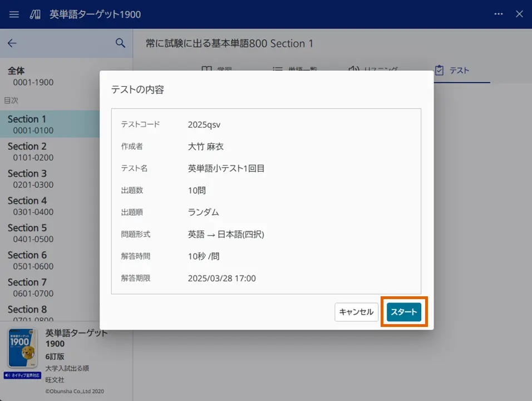Click the back arrow above the section list

(x=12, y=43)
